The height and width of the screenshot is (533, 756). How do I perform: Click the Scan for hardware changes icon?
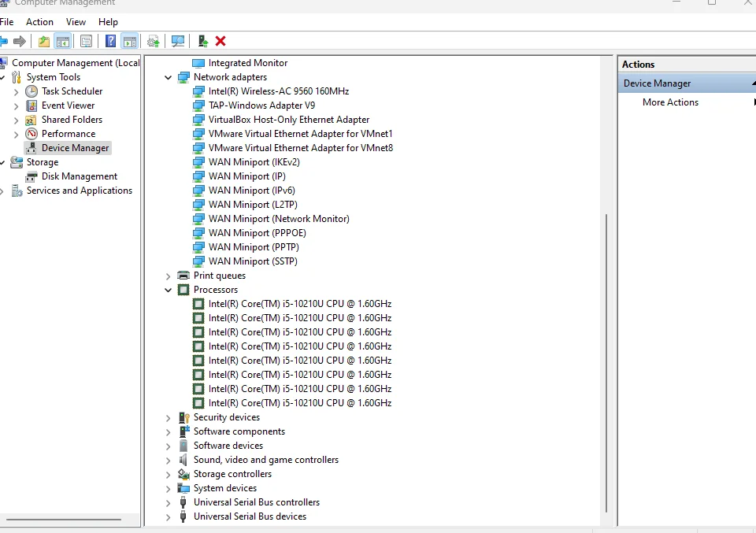[178, 42]
